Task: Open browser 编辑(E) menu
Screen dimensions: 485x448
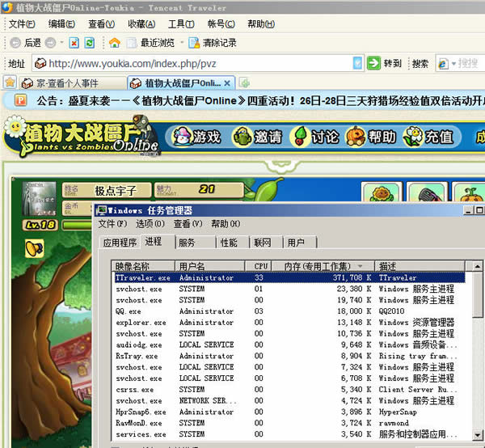Action: [61, 23]
